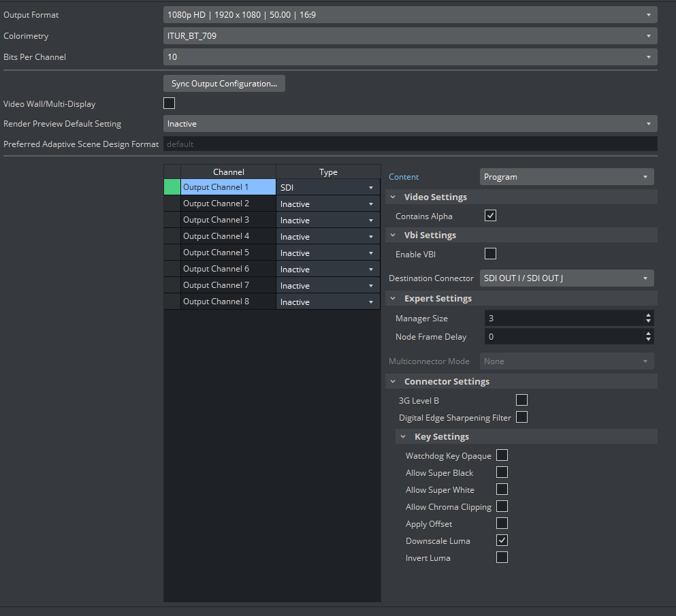
Task: Collapse the Key Settings section
Action: pos(403,437)
